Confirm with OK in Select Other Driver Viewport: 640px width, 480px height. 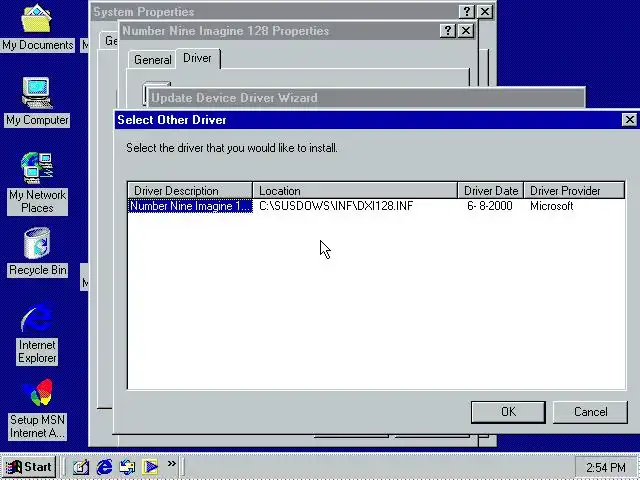pos(508,412)
